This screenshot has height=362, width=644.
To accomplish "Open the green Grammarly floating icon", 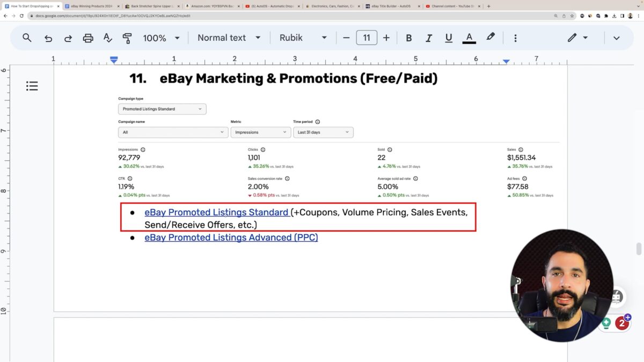I will click(x=606, y=323).
